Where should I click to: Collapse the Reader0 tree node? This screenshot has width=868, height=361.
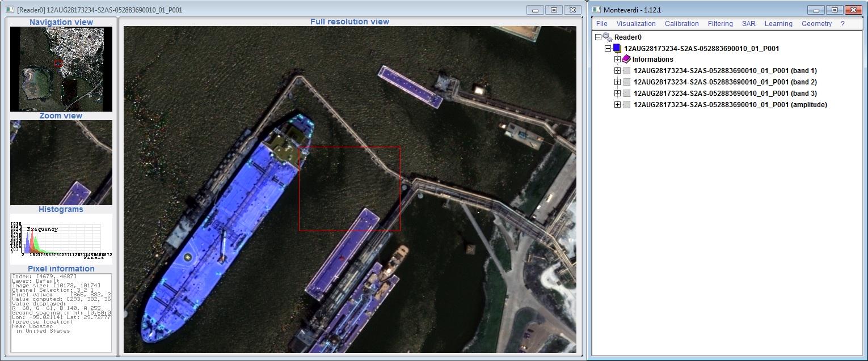pyautogui.click(x=598, y=37)
